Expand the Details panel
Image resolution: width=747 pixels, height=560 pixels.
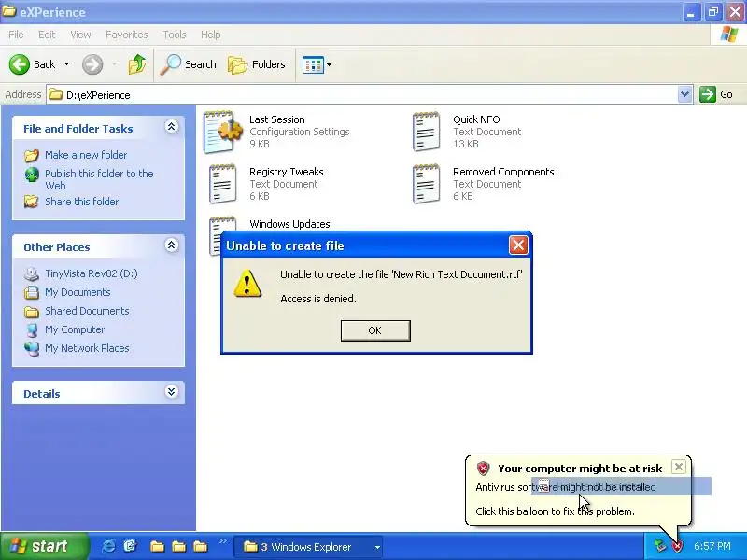[x=171, y=392]
